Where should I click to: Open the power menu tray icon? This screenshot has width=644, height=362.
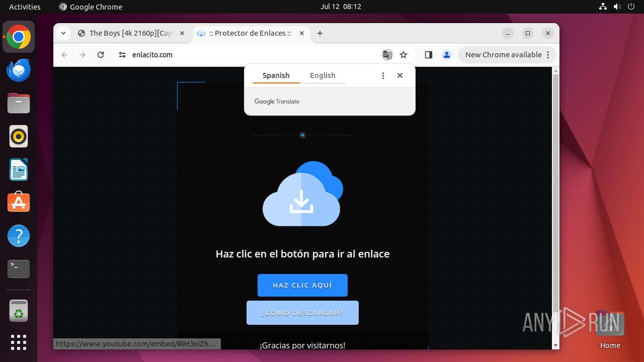pos(631,7)
